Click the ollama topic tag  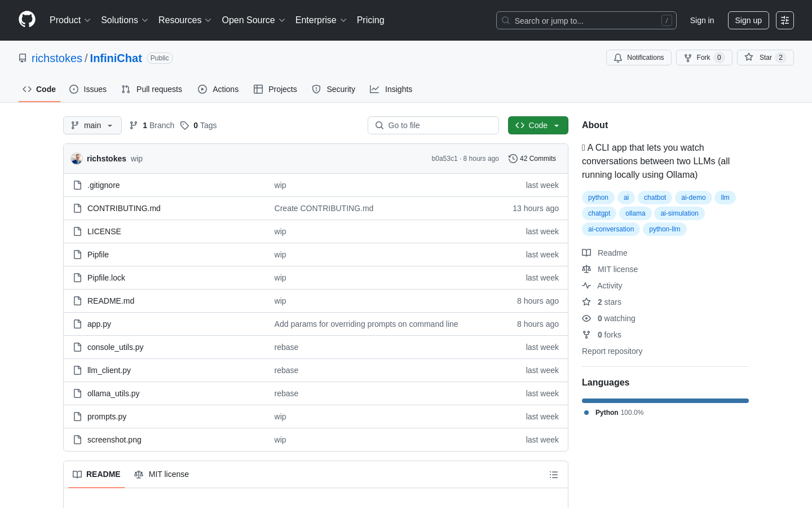click(x=636, y=213)
